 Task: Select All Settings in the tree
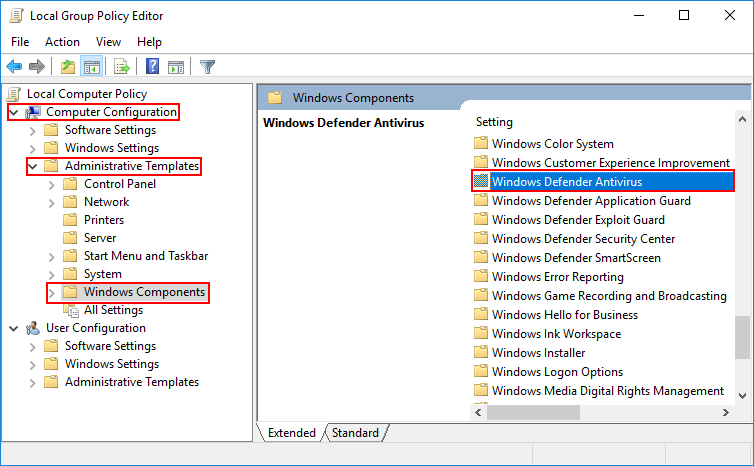coord(113,310)
